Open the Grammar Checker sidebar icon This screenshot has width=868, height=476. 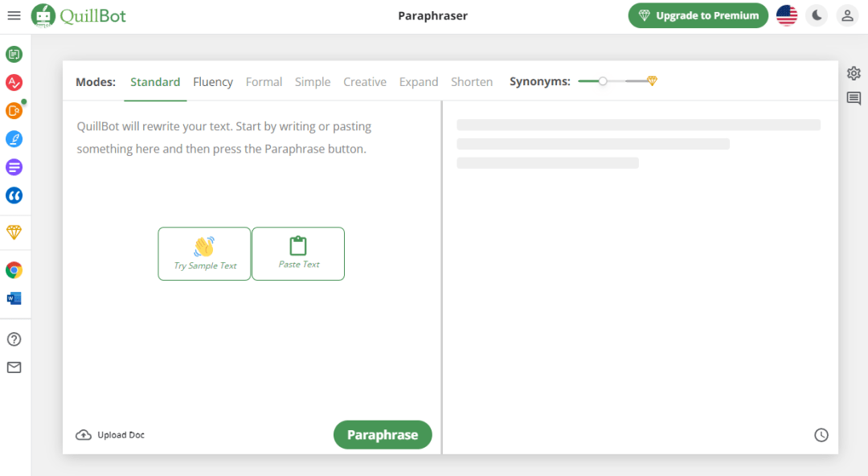click(14, 83)
